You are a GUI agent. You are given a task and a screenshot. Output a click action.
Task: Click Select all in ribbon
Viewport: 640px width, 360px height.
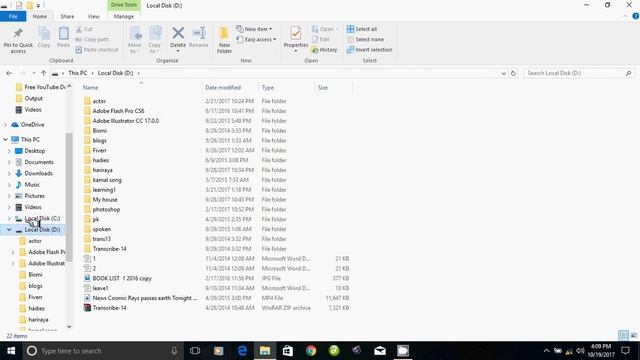coord(362,29)
